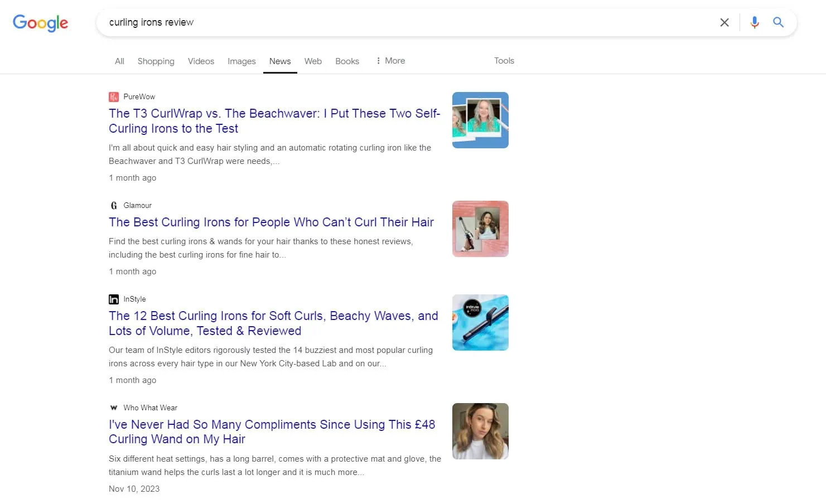The width and height of the screenshot is (826, 504).
Task: Switch to the Images tab
Action: point(241,61)
